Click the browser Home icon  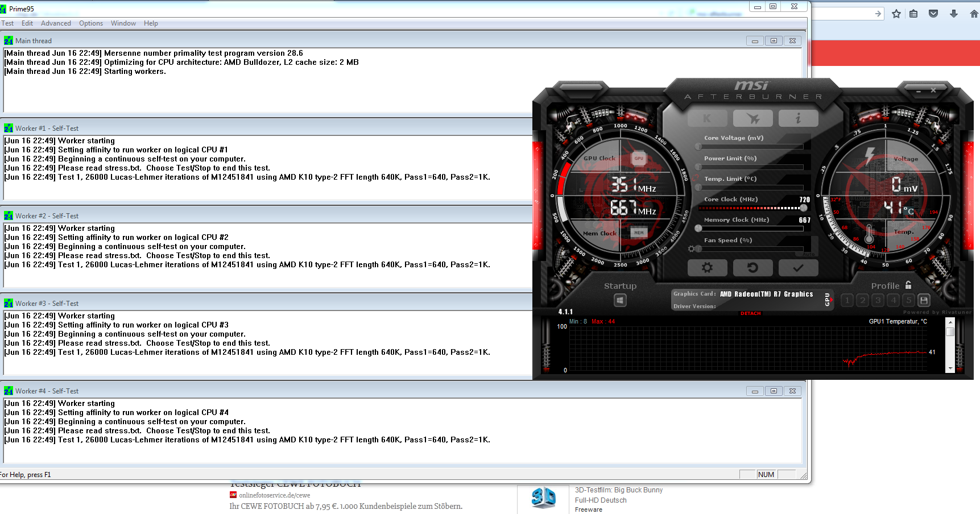[974, 14]
